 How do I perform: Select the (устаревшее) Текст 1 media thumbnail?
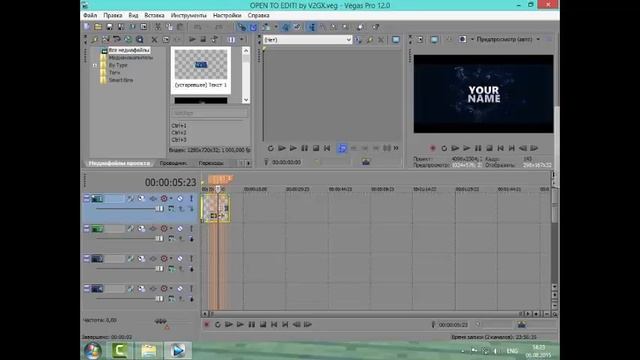click(201, 70)
